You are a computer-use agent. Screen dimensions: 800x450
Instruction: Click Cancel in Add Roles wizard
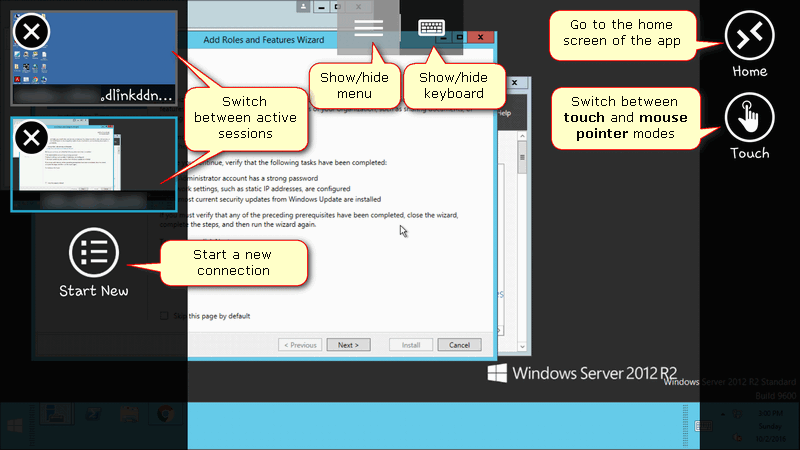coord(459,345)
